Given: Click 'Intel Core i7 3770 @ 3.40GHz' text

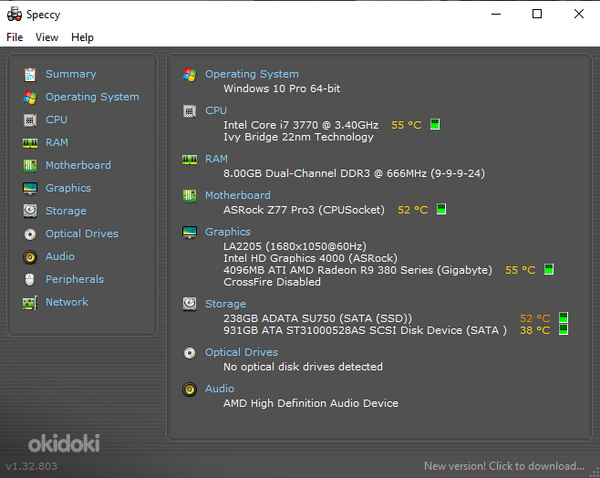Looking at the screenshot, I should click(x=301, y=125).
